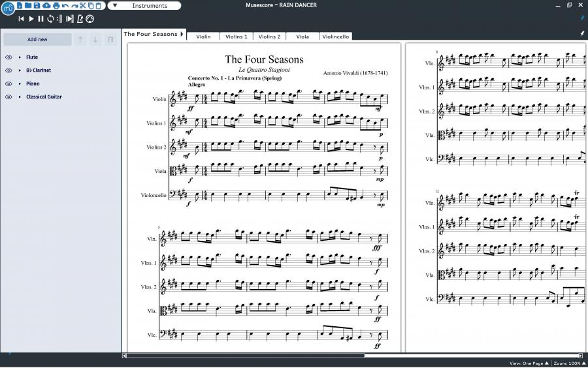Open the MuseScore logo menu

point(8,8)
